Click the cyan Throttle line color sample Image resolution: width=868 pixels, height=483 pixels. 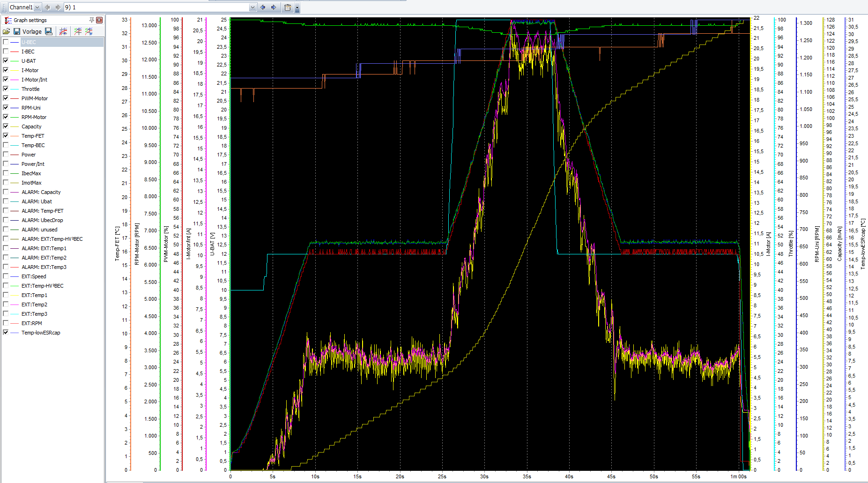(15, 89)
